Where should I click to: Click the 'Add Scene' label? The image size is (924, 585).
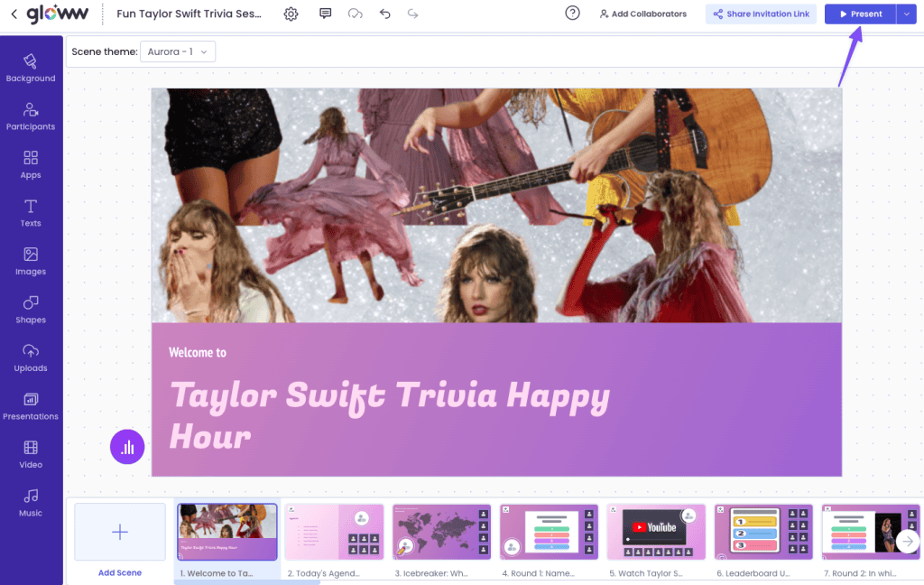click(x=120, y=572)
